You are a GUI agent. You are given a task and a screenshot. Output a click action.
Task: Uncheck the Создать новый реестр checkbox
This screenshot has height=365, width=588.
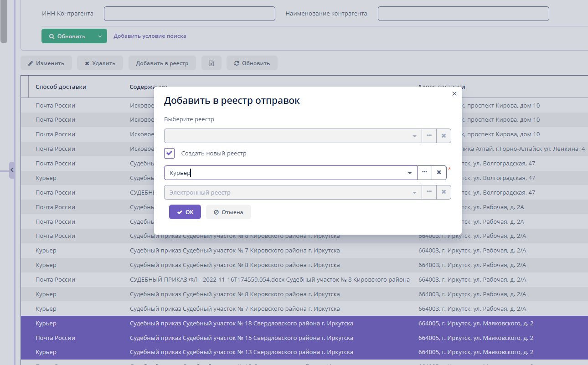[x=170, y=153]
